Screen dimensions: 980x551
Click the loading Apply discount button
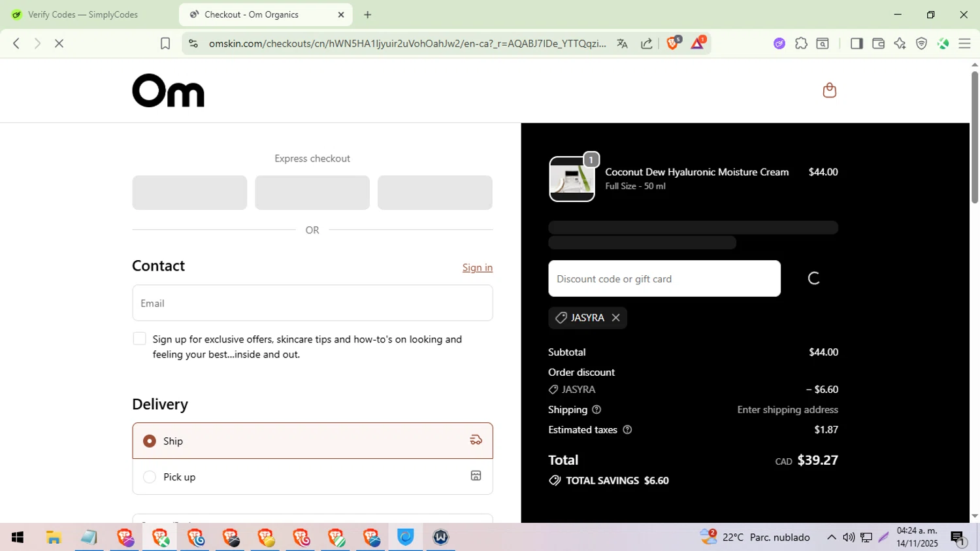click(813, 278)
